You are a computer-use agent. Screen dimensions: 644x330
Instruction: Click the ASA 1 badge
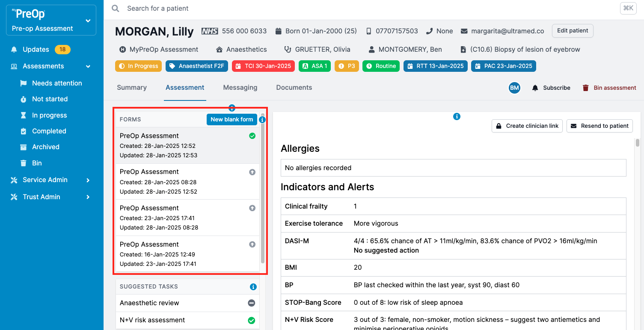[315, 66]
